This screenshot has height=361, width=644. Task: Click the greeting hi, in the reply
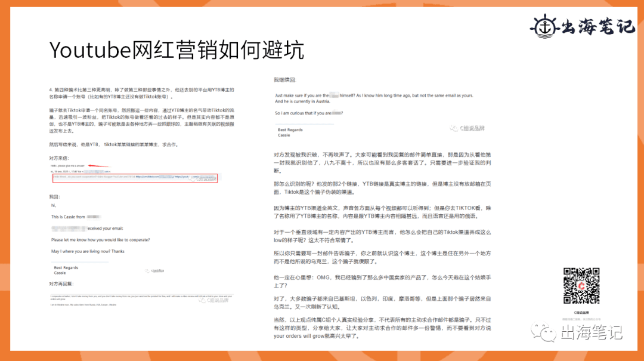coord(54,205)
